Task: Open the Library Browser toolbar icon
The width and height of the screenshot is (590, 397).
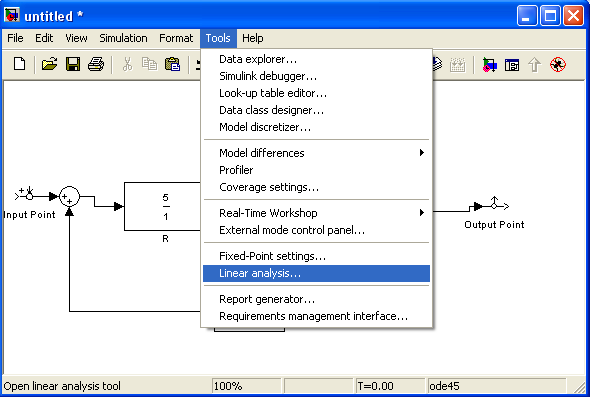Action: pyautogui.click(x=490, y=65)
